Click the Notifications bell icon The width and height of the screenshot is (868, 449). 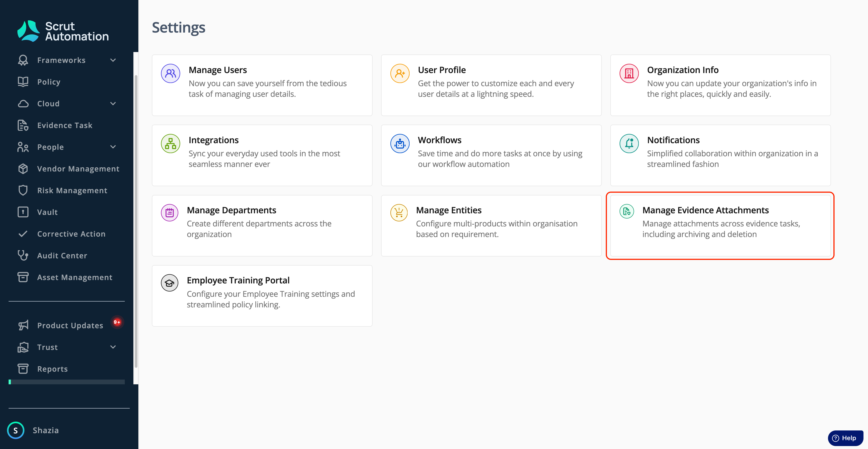(x=629, y=144)
